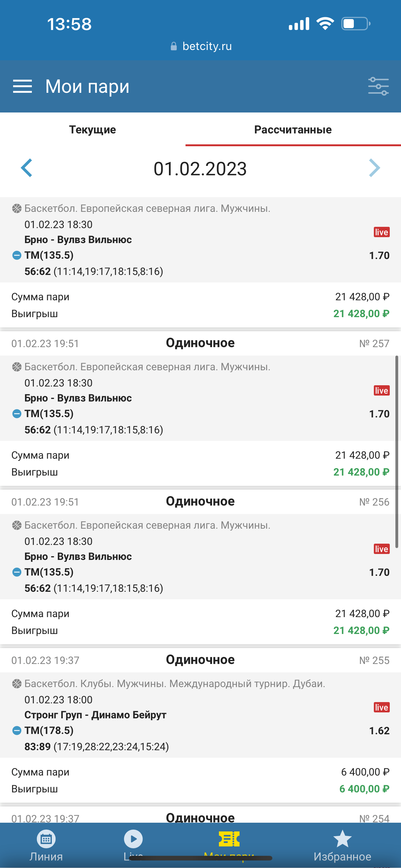Select the Рассчитанные tab
This screenshot has width=401, height=868.
293,130
